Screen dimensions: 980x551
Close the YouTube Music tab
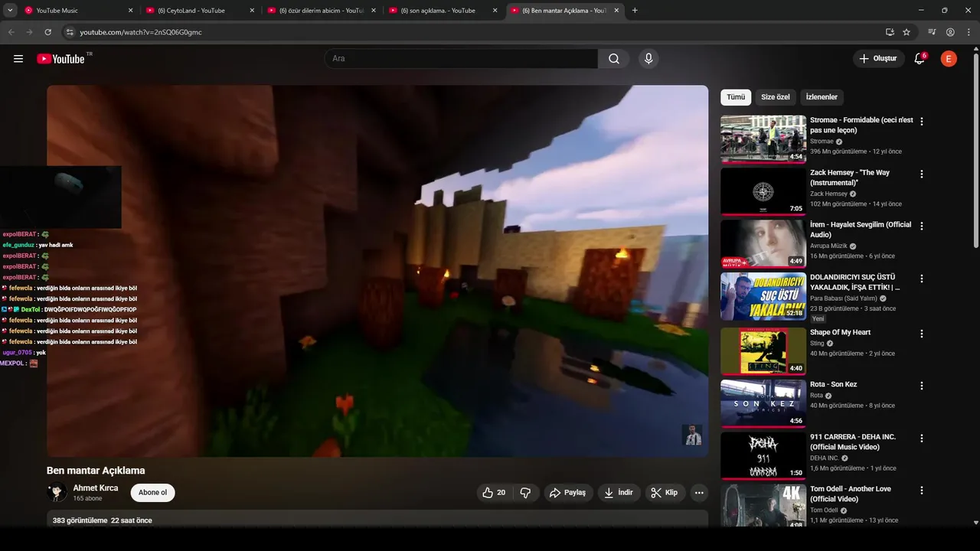click(x=130, y=11)
